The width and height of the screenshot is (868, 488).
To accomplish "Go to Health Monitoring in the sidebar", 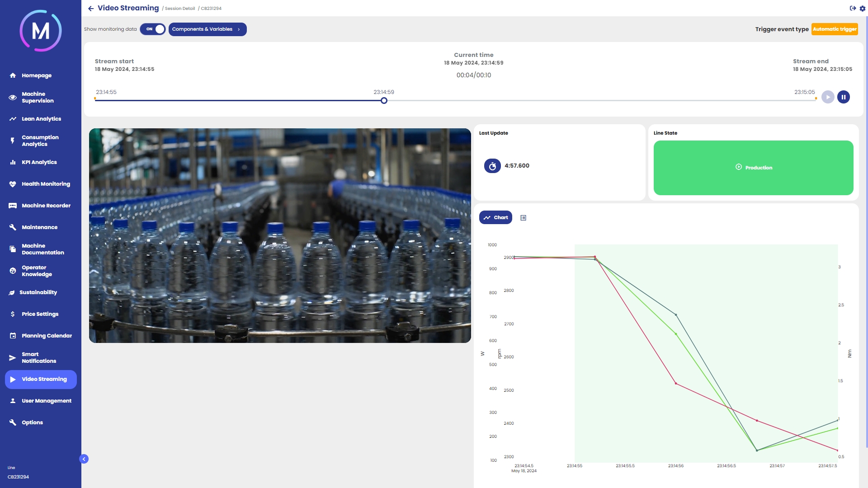I will click(x=46, y=184).
